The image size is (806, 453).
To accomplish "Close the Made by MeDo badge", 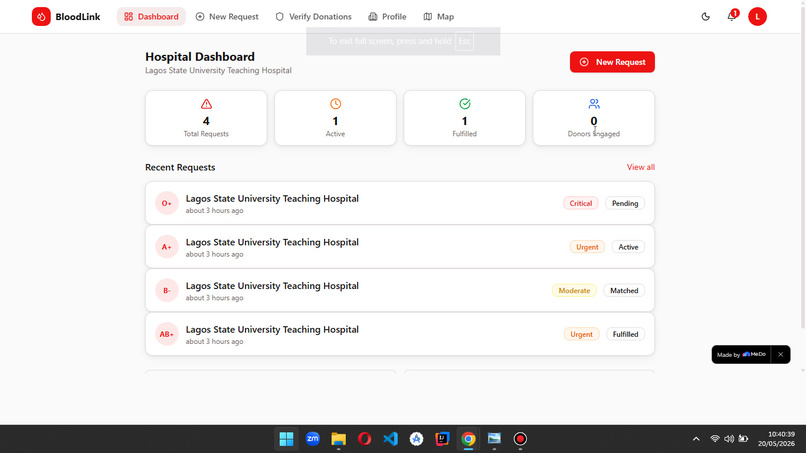I will [x=780, y=354].
